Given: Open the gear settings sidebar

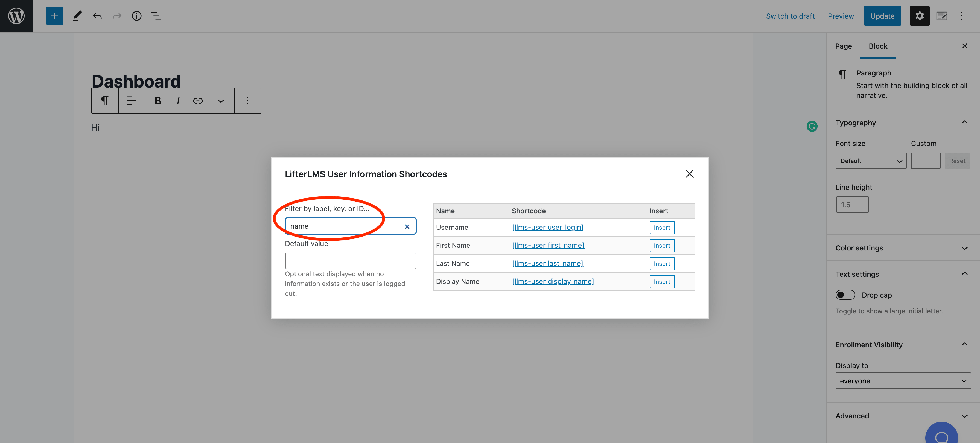Looking at the screenshot, I should point(920,16).
